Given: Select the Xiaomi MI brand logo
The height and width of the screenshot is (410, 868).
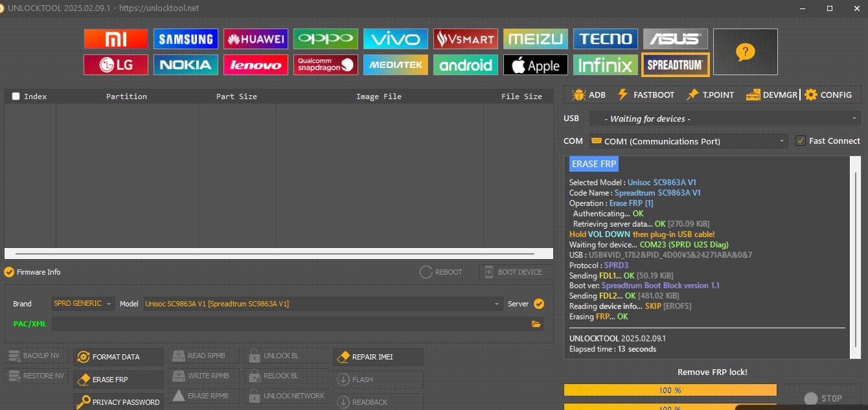Looking at the screenshot, I should pyautogui.click(x=116, y=39).
